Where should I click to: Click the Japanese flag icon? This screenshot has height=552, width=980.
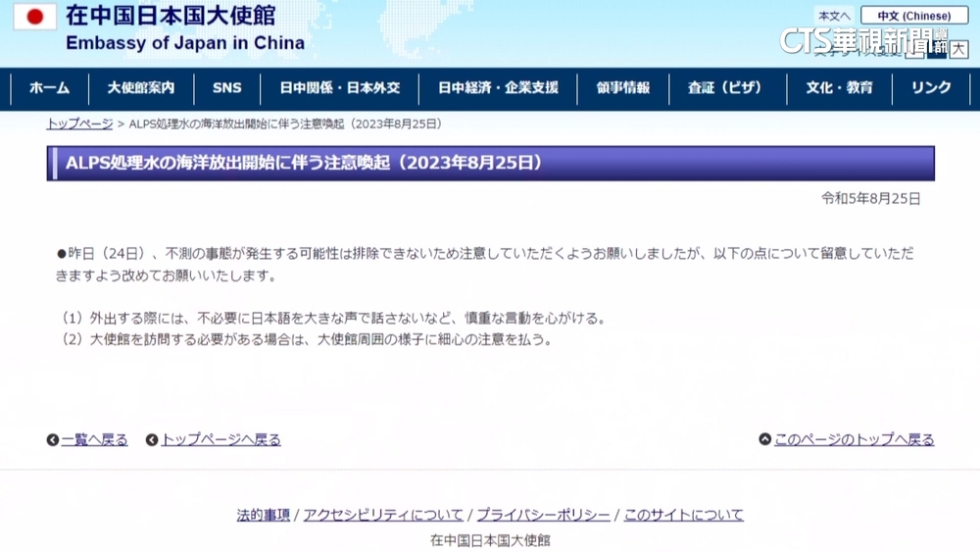34,17
